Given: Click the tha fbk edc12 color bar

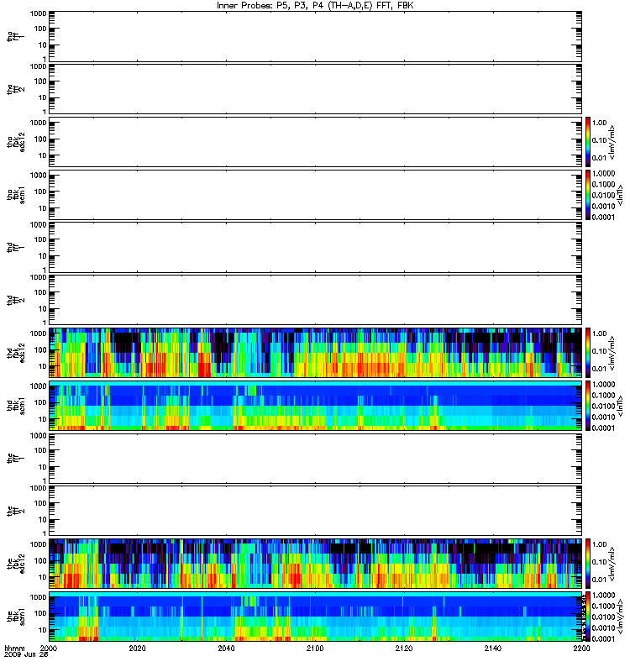Looking at the screenshot, I should (588, 142).
